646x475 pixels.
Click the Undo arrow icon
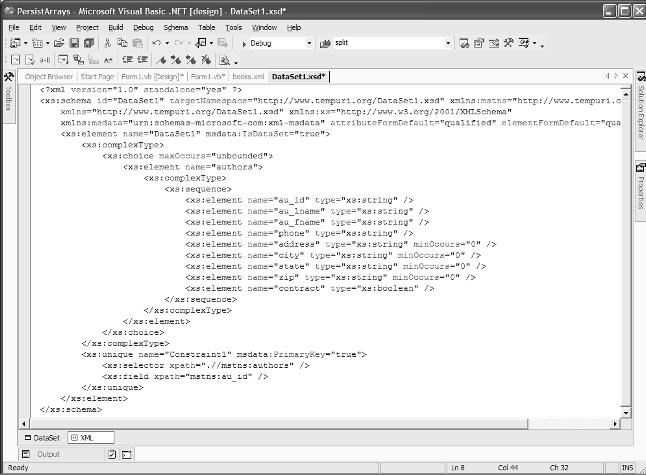click(157, 44)
